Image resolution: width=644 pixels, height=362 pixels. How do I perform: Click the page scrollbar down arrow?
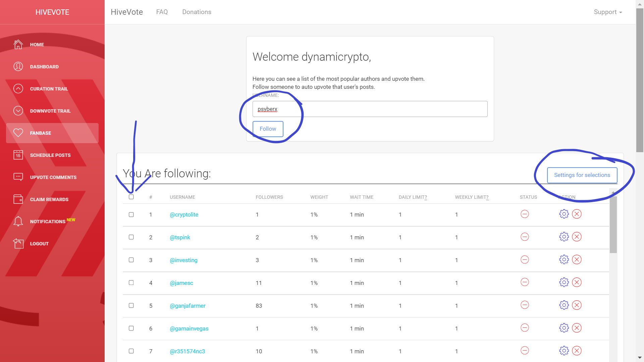pyautogui.click(x=640, y=358)
